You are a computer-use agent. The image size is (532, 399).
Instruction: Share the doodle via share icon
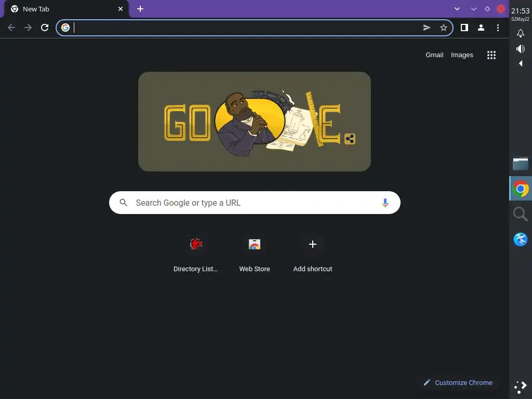[x=350, y=139]
